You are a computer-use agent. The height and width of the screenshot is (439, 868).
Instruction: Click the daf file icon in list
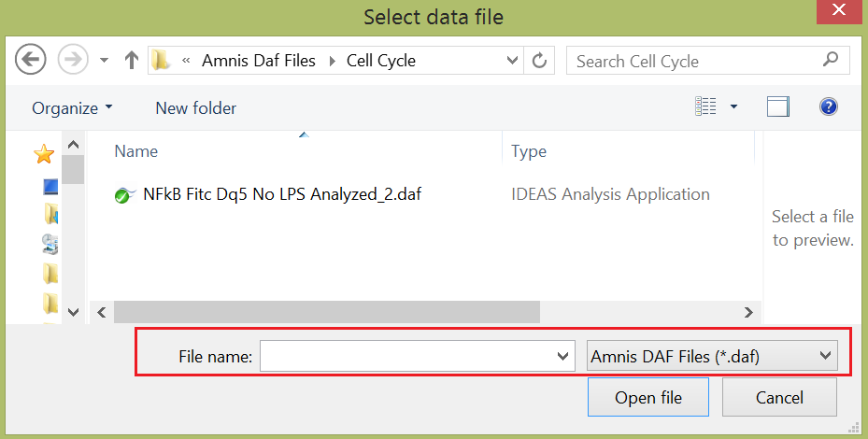[x=125, y=194]
